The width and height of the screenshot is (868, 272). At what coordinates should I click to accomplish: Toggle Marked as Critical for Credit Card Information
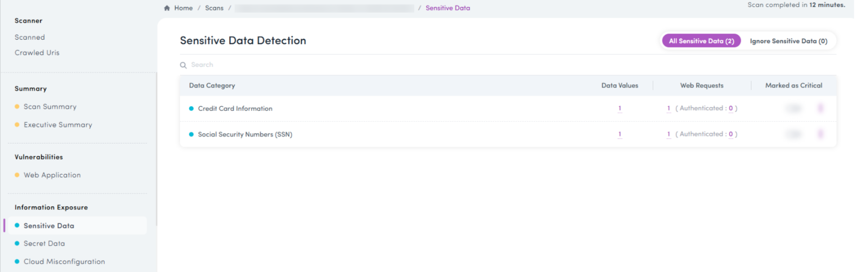[793, 108]
